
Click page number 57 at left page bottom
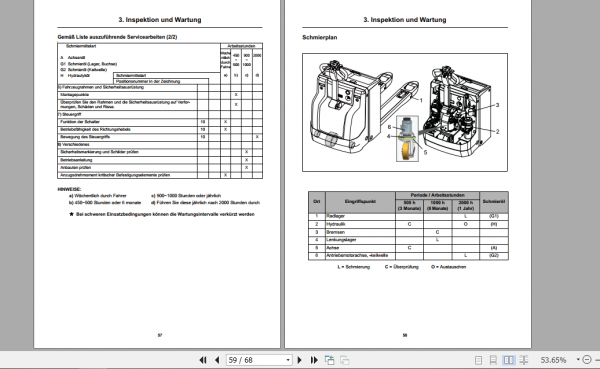coord(160,335)
